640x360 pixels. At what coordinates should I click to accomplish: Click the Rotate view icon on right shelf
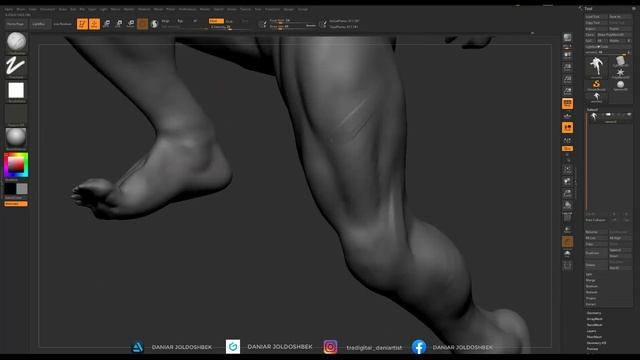click(x=567, y=205)
